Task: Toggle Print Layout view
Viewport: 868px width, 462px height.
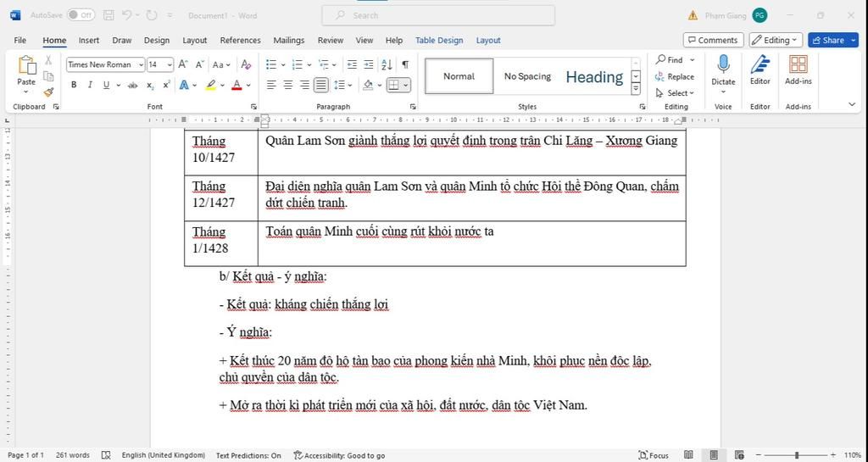Action: tap(714, 455)
